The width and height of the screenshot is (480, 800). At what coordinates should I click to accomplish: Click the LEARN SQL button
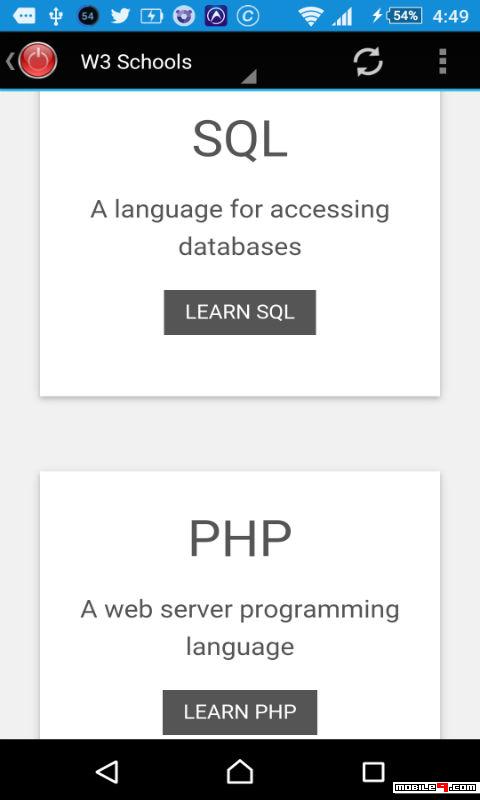click(240, 312)
